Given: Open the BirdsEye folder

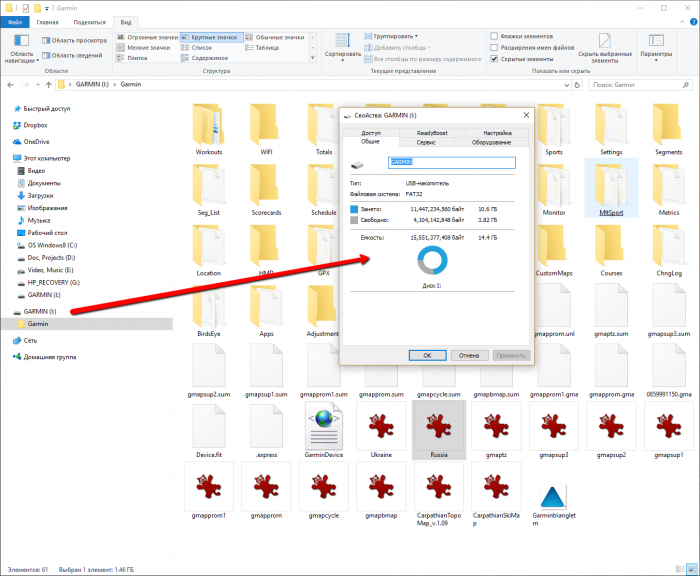Looking at the screenshot, I should (x=208, y=311).
